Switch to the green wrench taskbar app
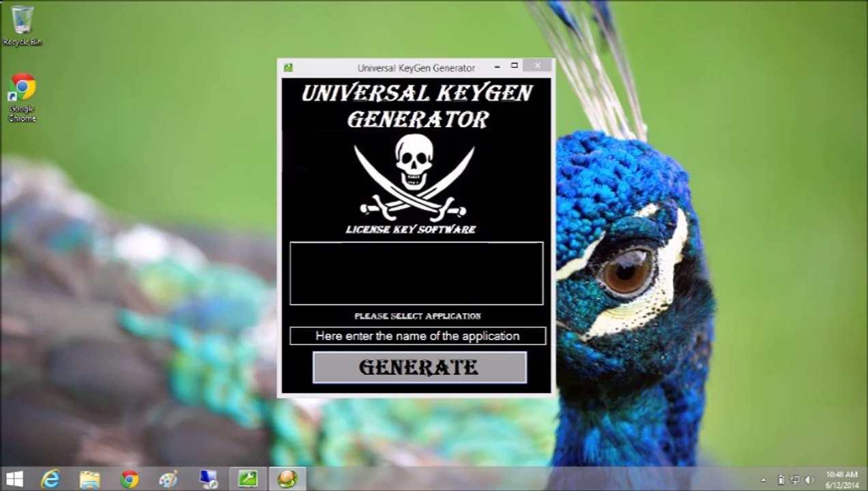Screen dimensions: 868x491 click(248, 479)
